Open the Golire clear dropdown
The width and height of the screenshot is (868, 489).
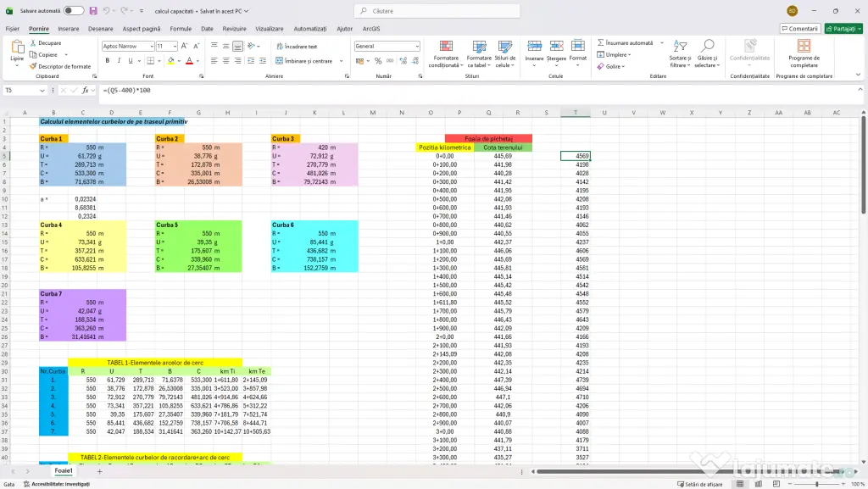[x=611, y=66]
